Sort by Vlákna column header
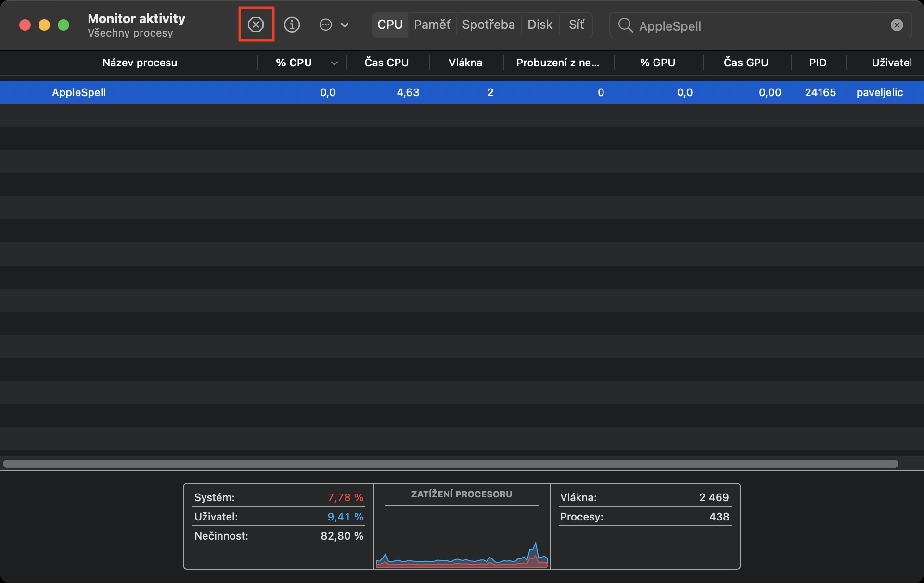924x583 pixels. (x=465, y=63)
